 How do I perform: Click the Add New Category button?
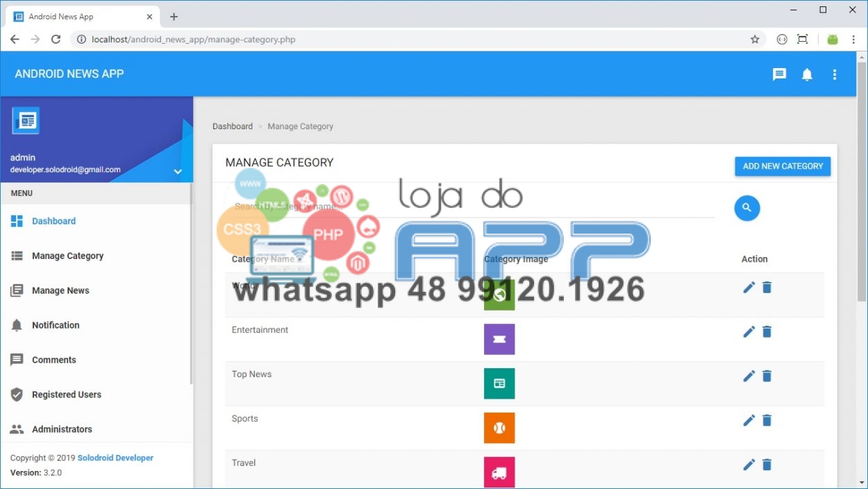(783, 166)
